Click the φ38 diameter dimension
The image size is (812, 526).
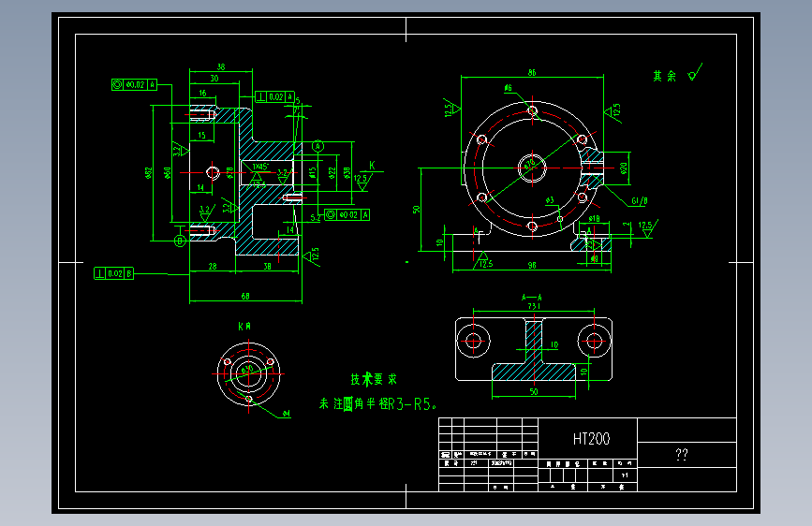tap(347, 172)
